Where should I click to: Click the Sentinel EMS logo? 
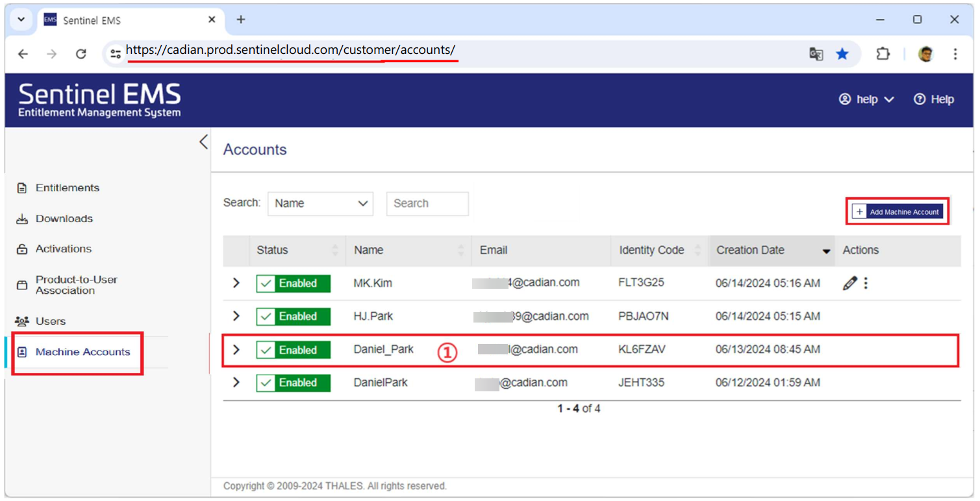tap(99, 100)
